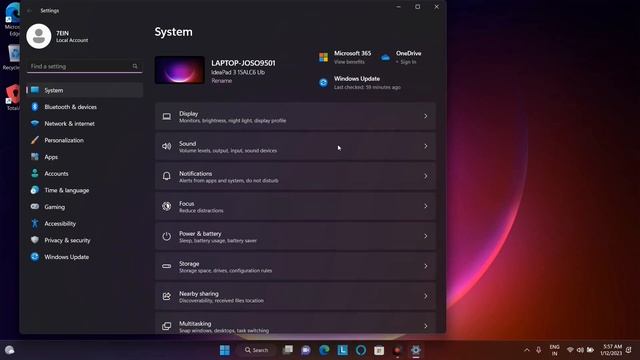Click the back arrow in Settings title bar
The image size is (640, 360).
click(x=29, y=11)
